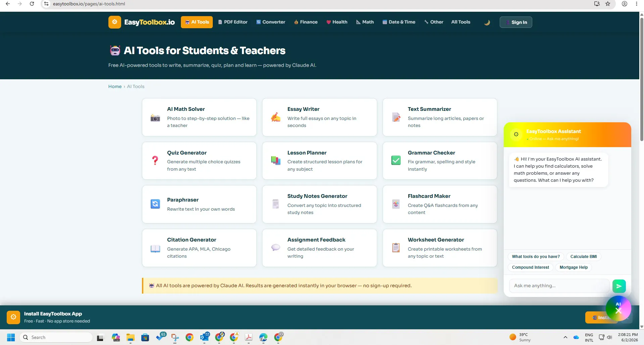Select the Calculate BMI quick reply
Viewport: 644px width, 345px height.
pos(584,257)
